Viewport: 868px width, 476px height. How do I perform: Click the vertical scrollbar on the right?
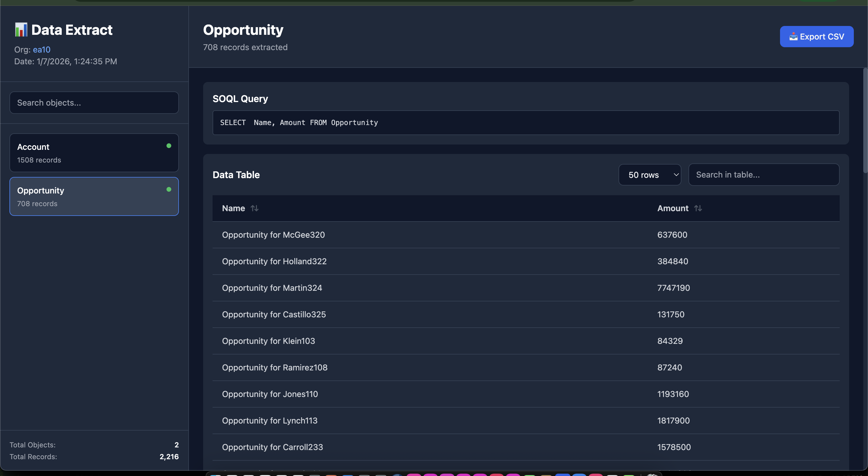point(865,121)
